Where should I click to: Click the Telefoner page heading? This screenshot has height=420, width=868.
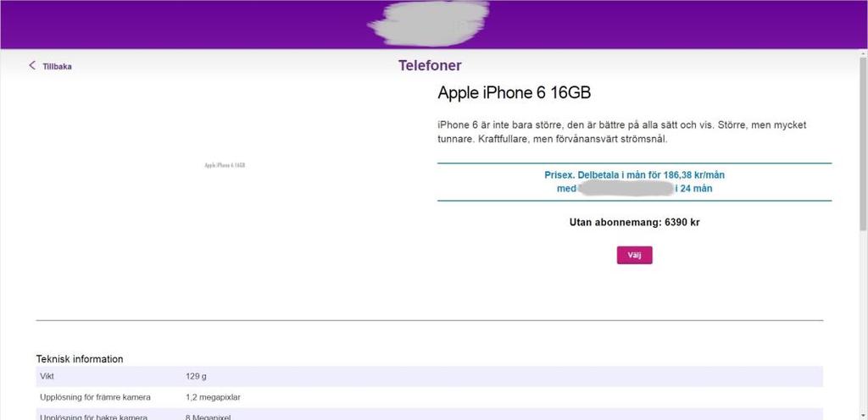(x=430, y=65)
